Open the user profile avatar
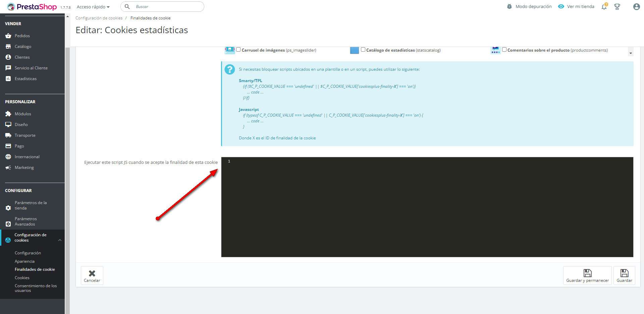This screenshot has height=314, width=644. pos(636,7)
